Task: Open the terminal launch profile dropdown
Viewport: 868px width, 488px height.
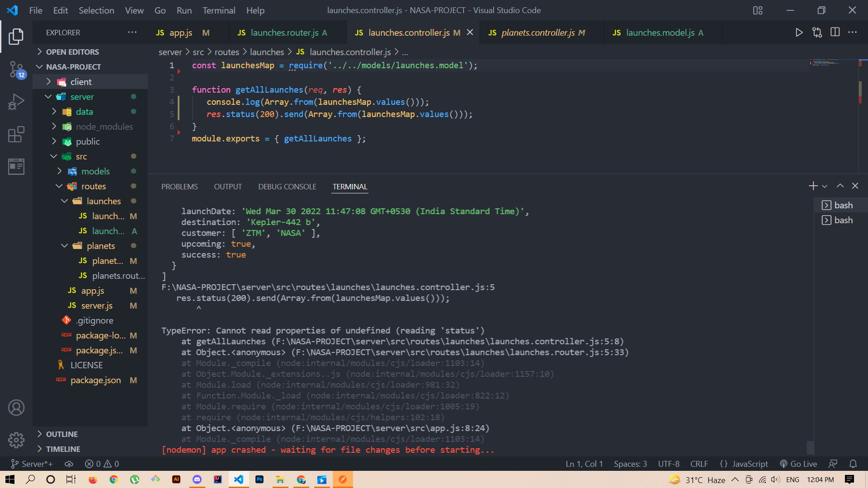Action: coord(825,186)
